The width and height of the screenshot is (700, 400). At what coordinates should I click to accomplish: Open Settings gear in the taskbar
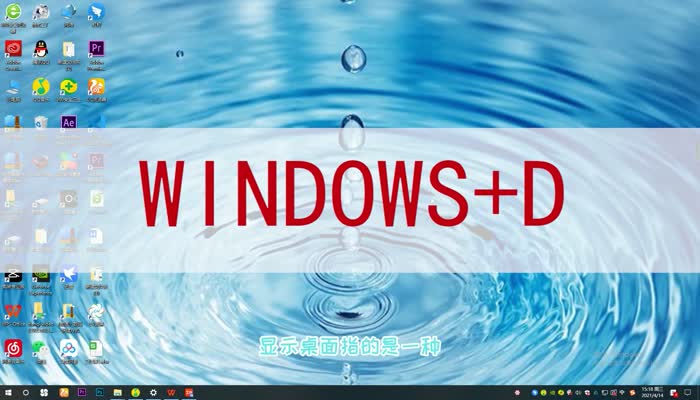(153, 393)
